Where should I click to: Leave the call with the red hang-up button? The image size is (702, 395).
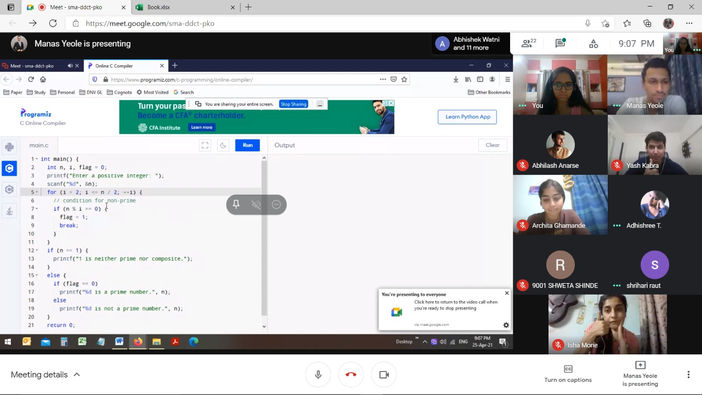(x=351, y=374)
